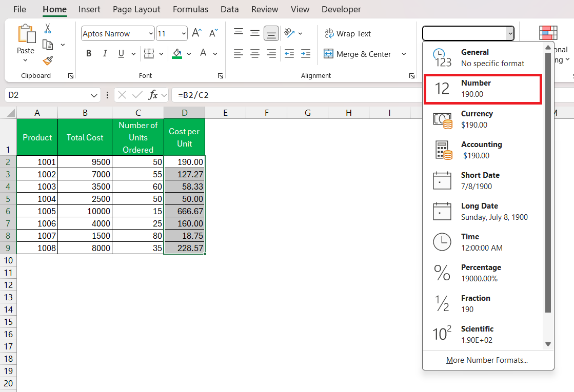
Task: Switch to the Insert tab
Action: [x=89, y=10]
